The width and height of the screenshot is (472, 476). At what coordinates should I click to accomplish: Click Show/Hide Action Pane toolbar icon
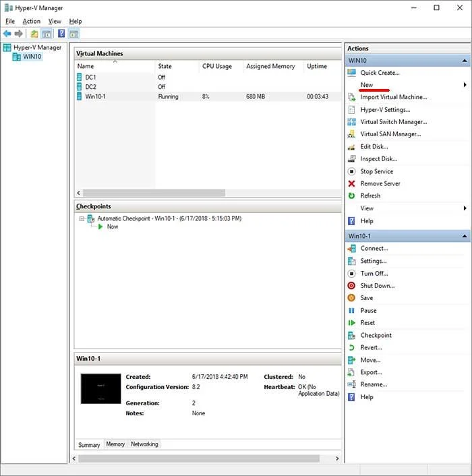click(73, 34)
